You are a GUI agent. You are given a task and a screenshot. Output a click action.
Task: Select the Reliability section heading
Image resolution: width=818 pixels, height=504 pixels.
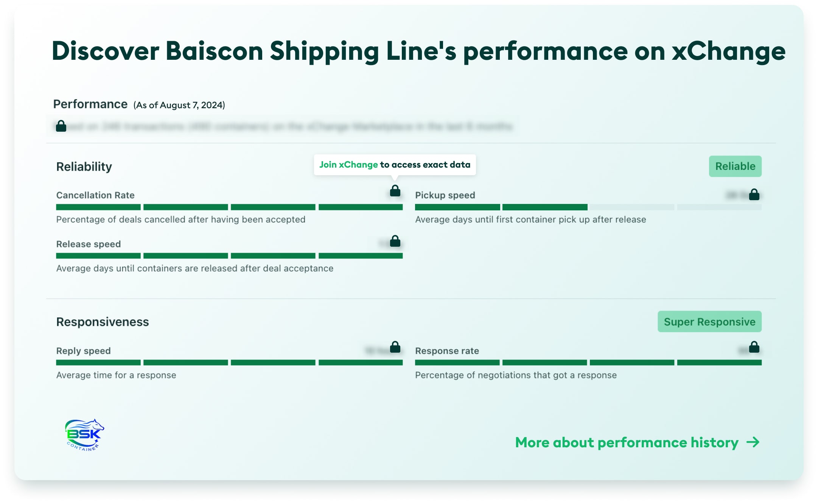point(84,166)
